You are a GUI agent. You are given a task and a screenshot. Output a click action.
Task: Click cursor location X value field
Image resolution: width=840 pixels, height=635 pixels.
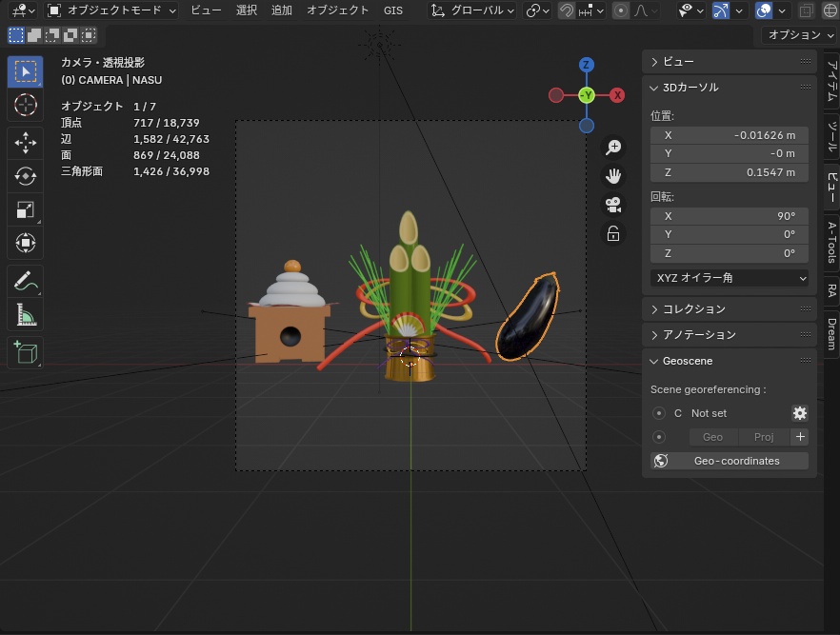tap(730, 135)
